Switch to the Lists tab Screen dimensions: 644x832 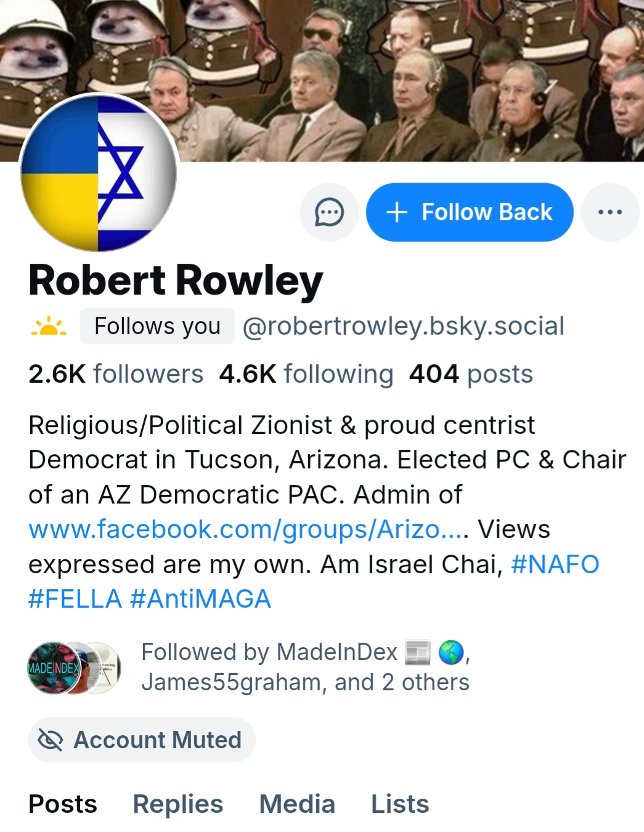click(400, 804)
